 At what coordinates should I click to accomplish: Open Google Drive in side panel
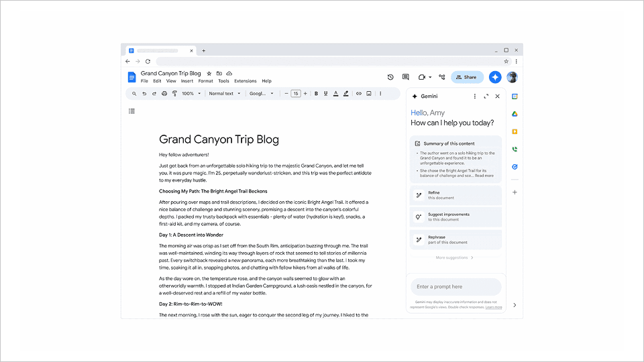pyautogui.click(x=515, y=114)
